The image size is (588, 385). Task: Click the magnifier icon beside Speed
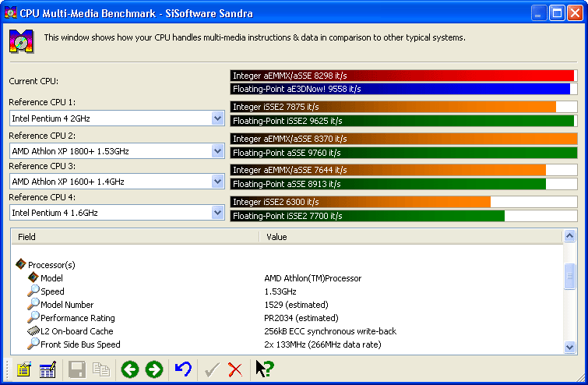point(33,291)
